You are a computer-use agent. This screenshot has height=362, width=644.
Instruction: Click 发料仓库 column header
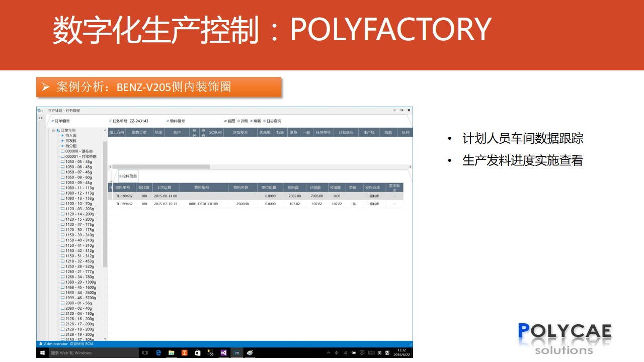coord(373,188)
